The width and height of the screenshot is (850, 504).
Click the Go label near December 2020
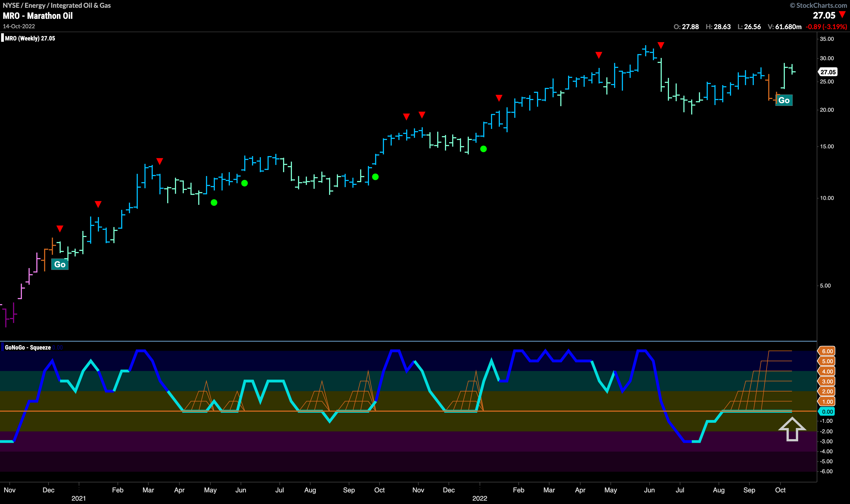tap(60, 264)
